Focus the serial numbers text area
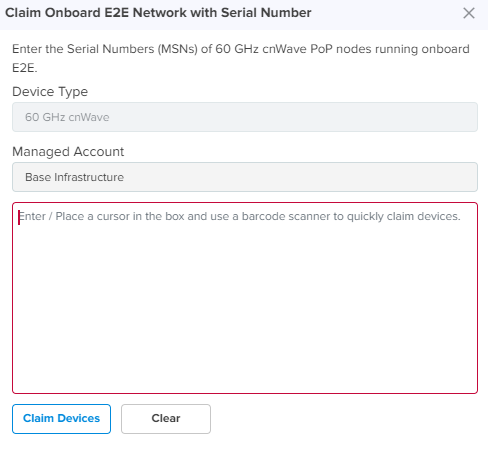The image size is (488, 459). click(245, 298)
